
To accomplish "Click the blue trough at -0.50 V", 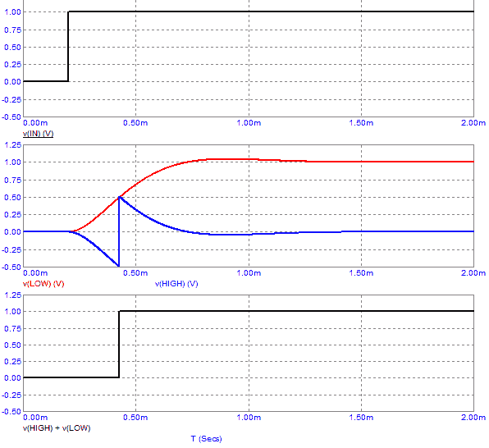I will point(119,266).
